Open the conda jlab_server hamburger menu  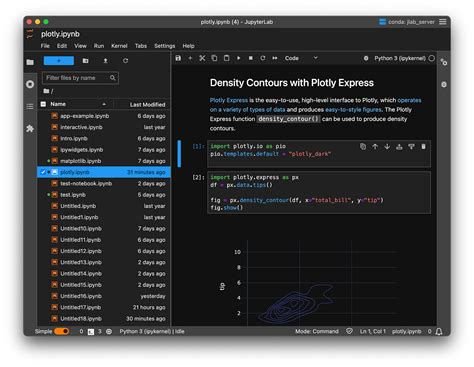tap(443, 22)
